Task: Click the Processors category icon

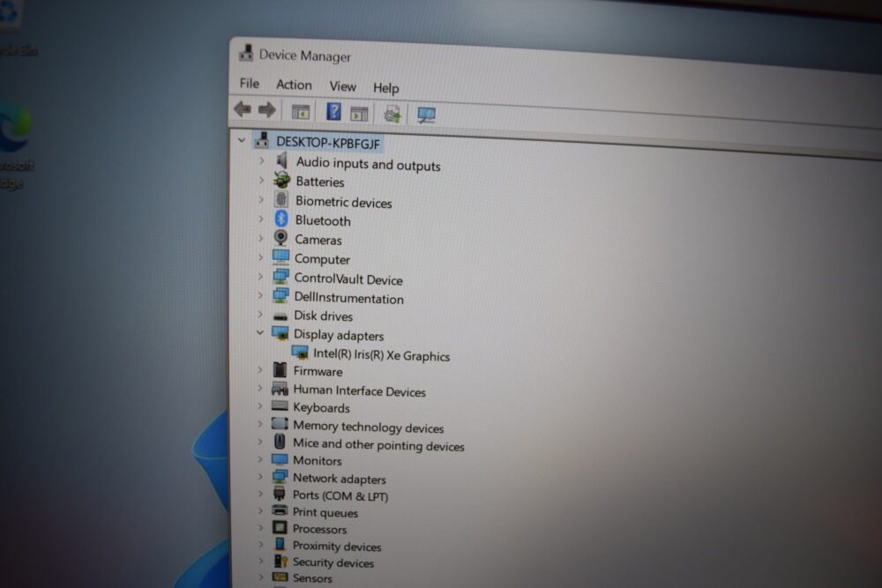Action: tap(279, 527)
